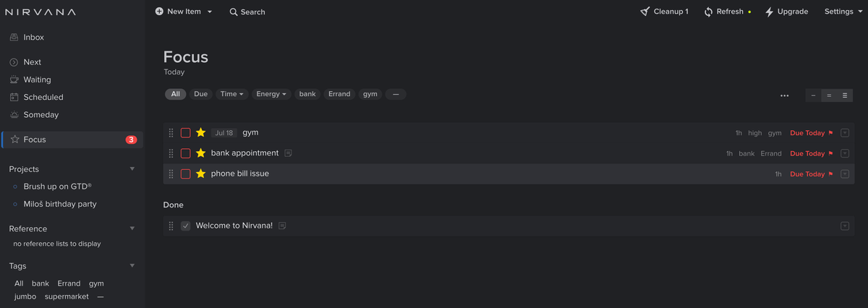Select jumbo tag in sidebar
868x308 pixels.
pyautogui.click(x=25, y=296)
